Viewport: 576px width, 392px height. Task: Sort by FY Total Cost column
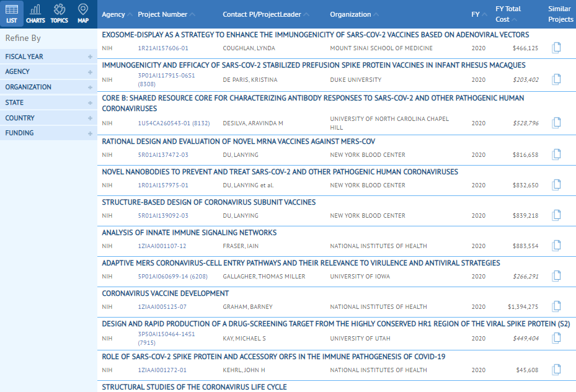508,14
